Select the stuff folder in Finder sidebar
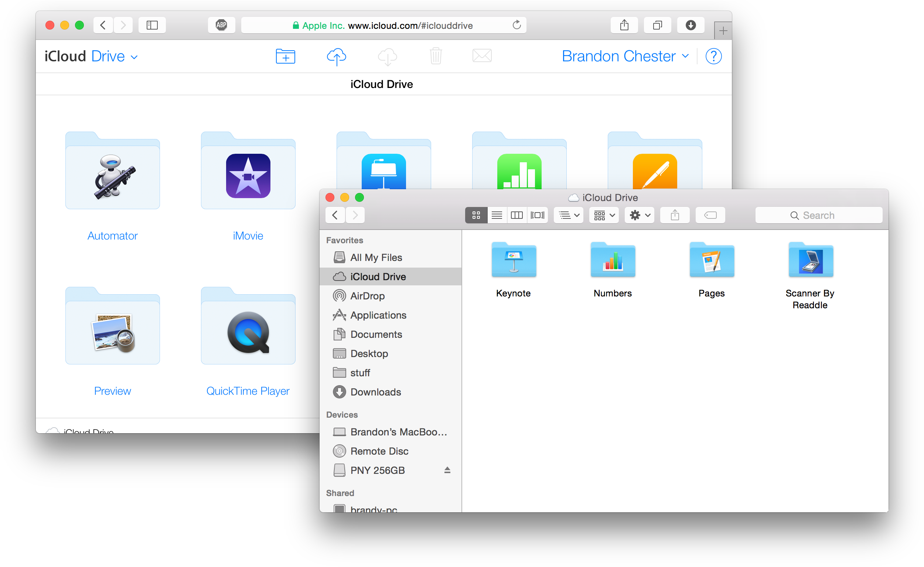924x567 pixels. (391, 373)
